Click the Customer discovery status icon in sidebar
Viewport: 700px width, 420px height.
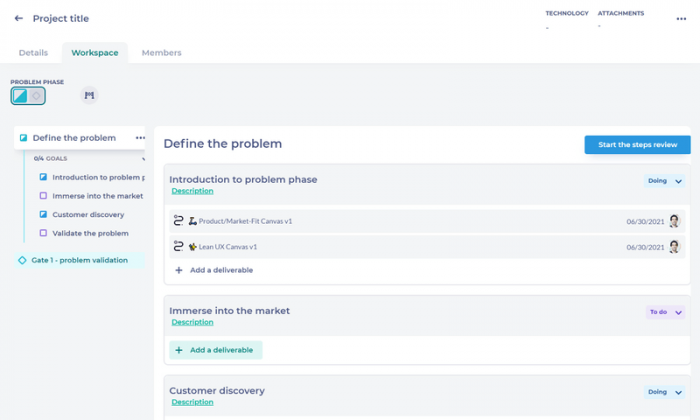(43, 214)
